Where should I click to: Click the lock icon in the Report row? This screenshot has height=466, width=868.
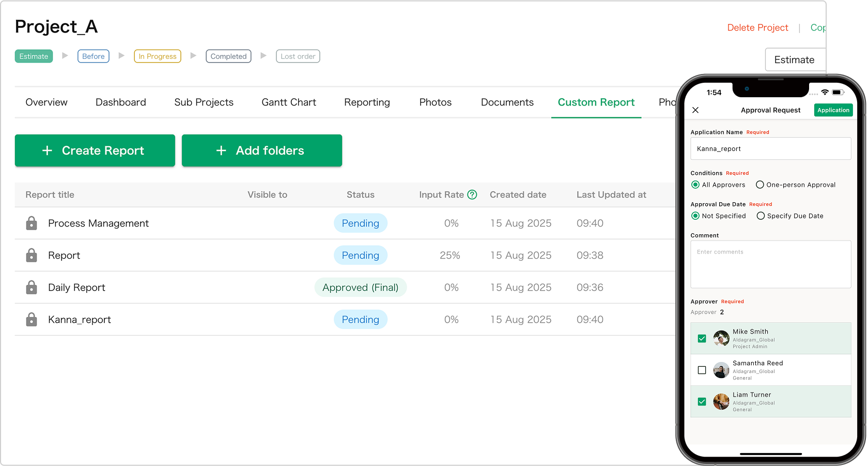32,255
